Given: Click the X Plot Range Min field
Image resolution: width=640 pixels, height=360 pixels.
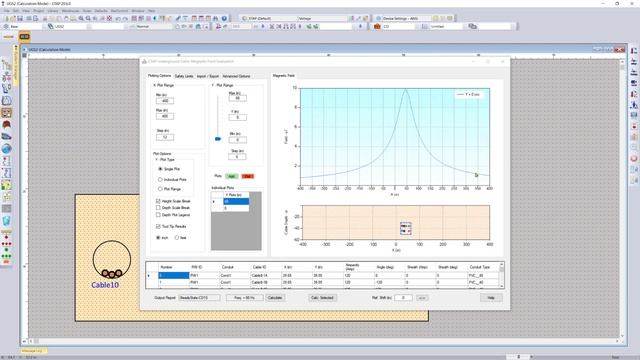Looking at the screenshot, I should [x=165, y=101].
